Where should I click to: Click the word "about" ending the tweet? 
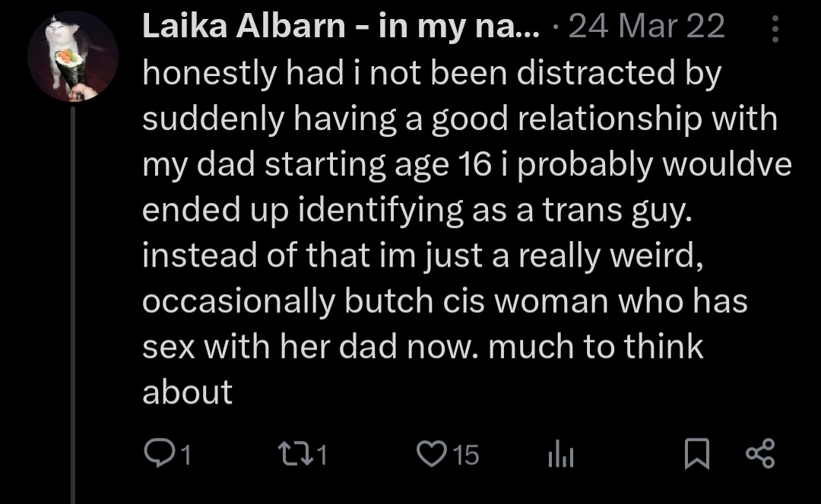[187, 393]
